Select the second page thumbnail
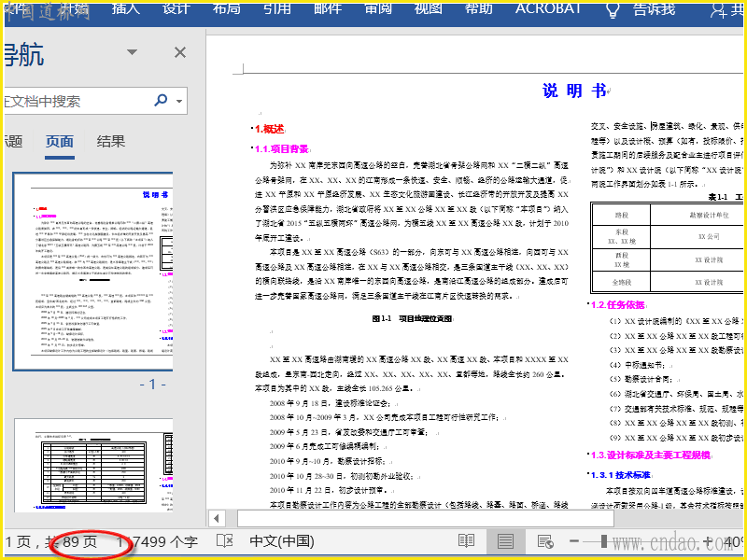 (94, 466)
